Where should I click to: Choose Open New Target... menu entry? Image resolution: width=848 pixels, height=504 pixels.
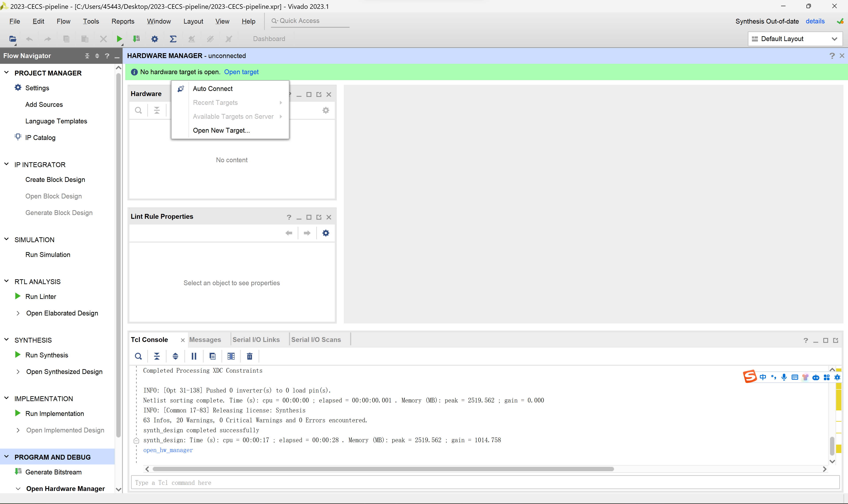pyautogui.click(x=221, y=130)
